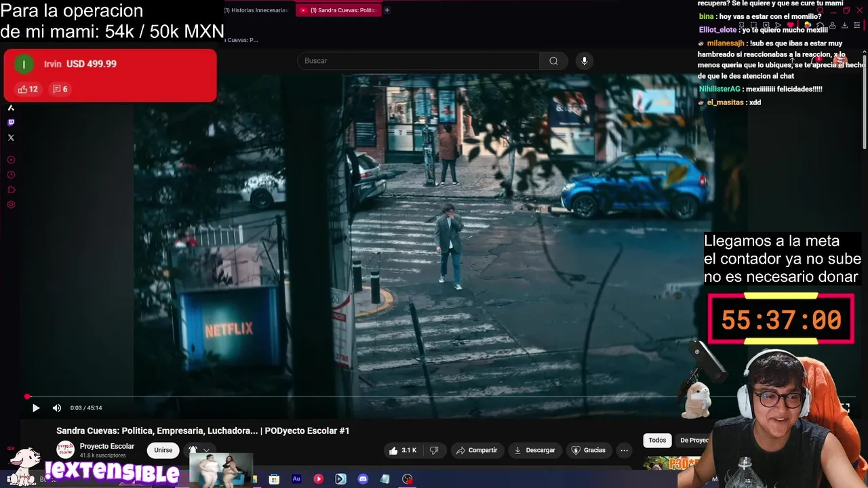Image resolution: width=868 pixels, height=488 pixels.
Task: Open Microsoft Store from taskbar
Action: click(274, 479)
